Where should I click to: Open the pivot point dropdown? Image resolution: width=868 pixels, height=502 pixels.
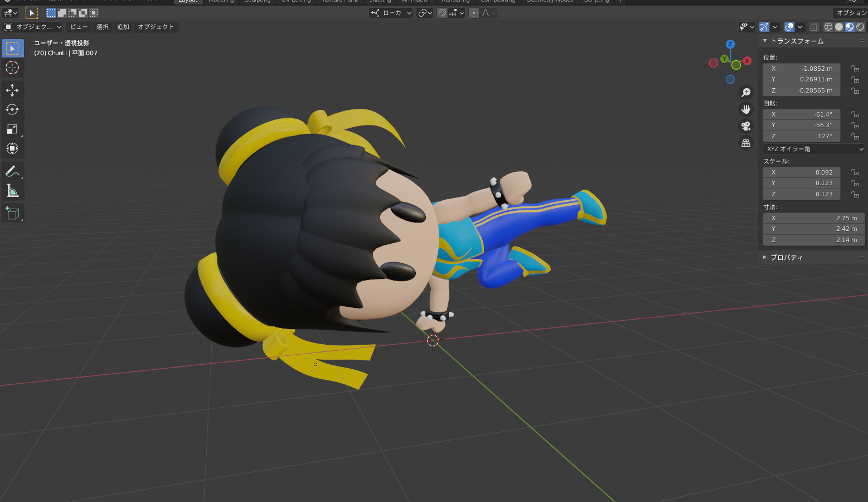[x=425, y=13]
